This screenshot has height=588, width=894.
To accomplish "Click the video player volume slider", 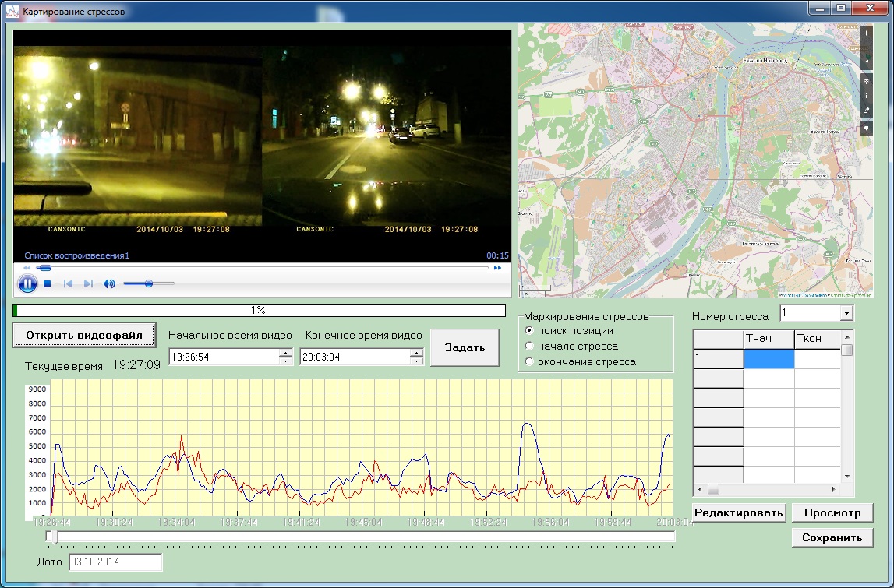I will point(148,284).
